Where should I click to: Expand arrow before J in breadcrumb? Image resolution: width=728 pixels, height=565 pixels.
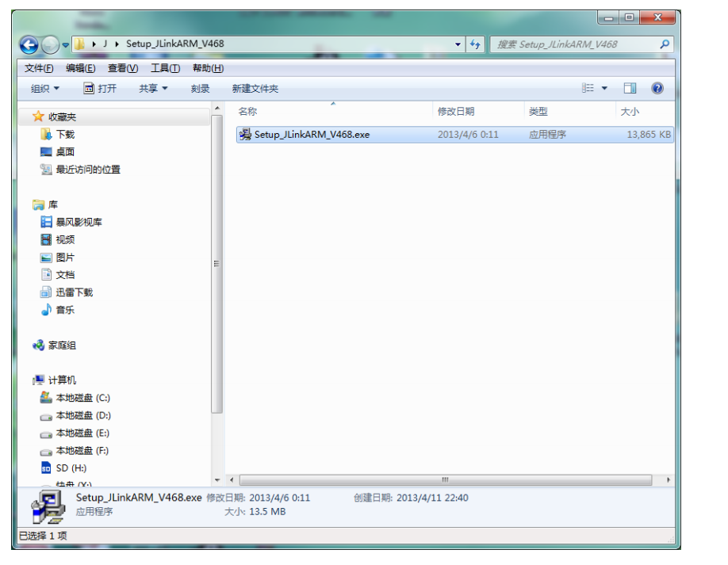[x=94, y=44]
